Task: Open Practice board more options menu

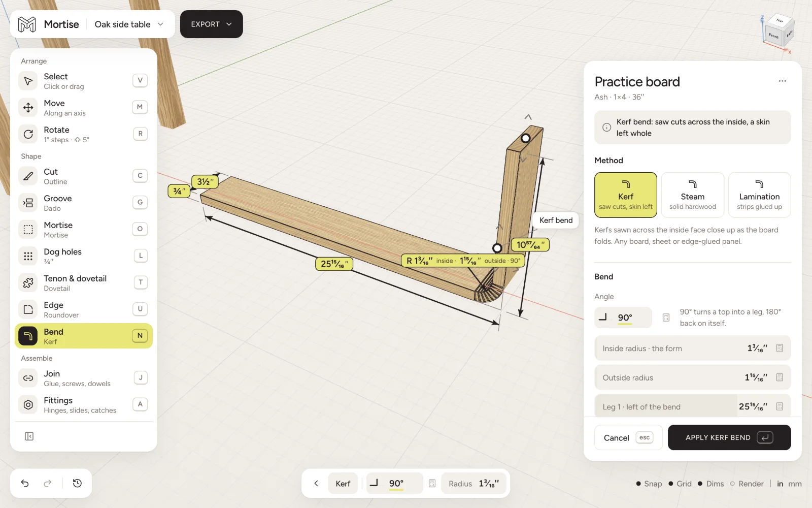Action: coord(782,81)
